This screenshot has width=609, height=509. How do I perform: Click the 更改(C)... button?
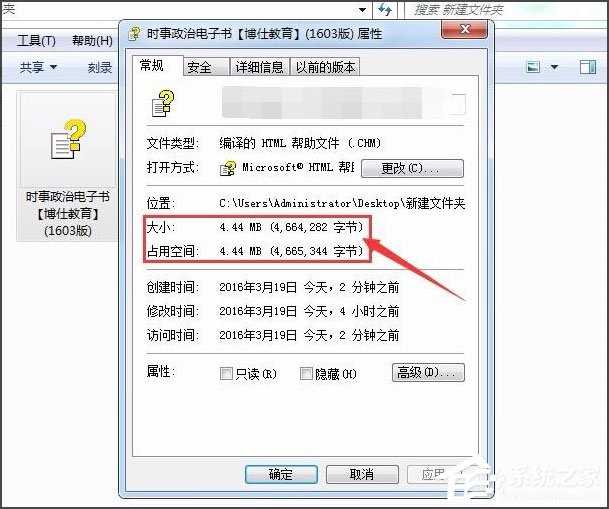click(x=412, y=169)
